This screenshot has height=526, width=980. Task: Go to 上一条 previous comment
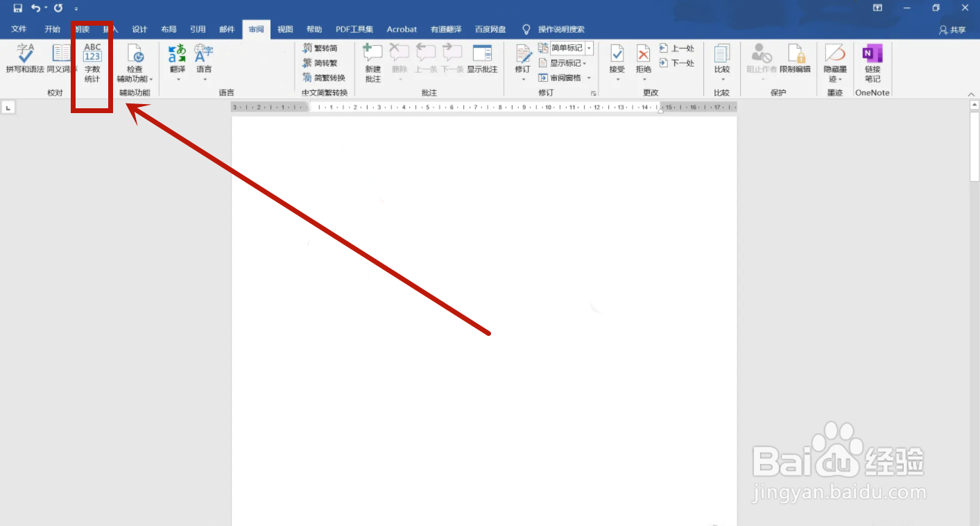(426, 58)
